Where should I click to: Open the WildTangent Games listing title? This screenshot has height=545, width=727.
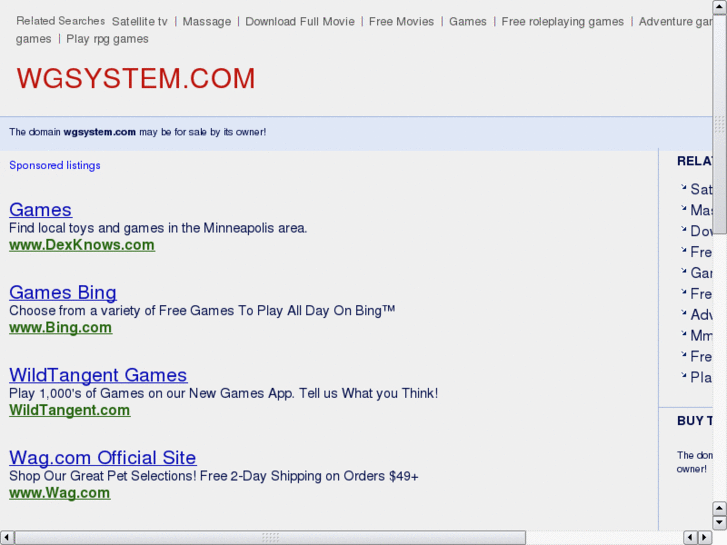pyautogui.click(x=98, y=375)
